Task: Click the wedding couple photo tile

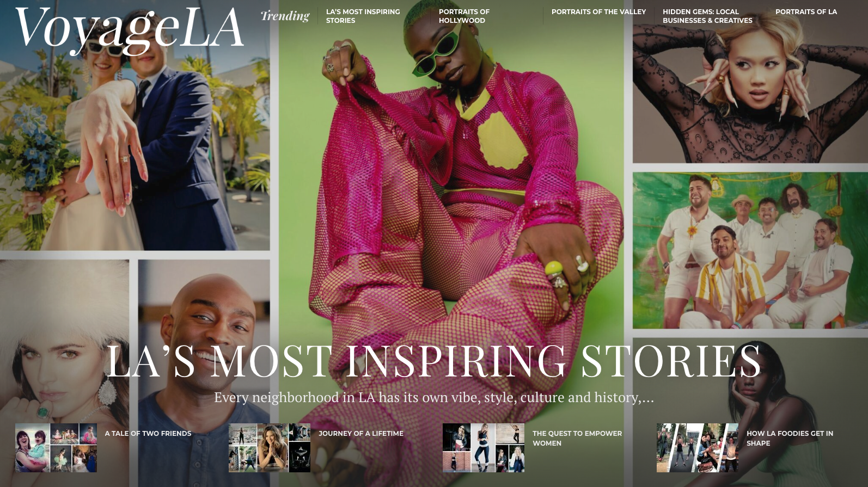Action: [135, 125]
